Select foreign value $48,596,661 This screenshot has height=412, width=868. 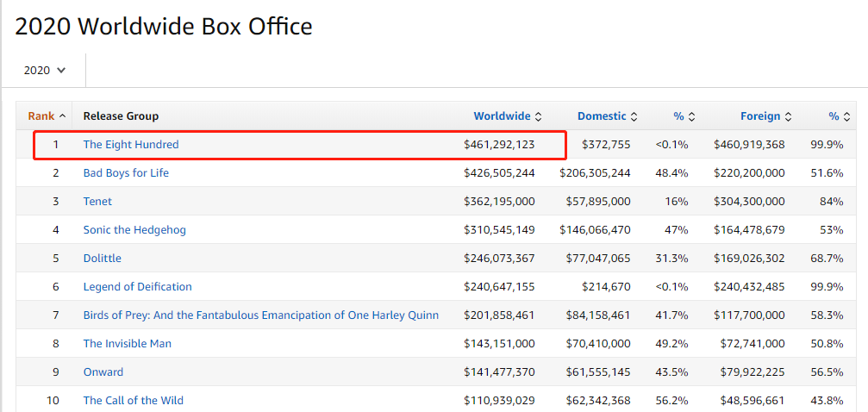click(x=752, y=400)
